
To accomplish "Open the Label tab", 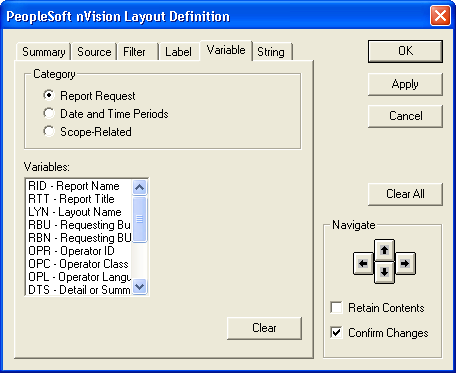I will click(179, 52).
